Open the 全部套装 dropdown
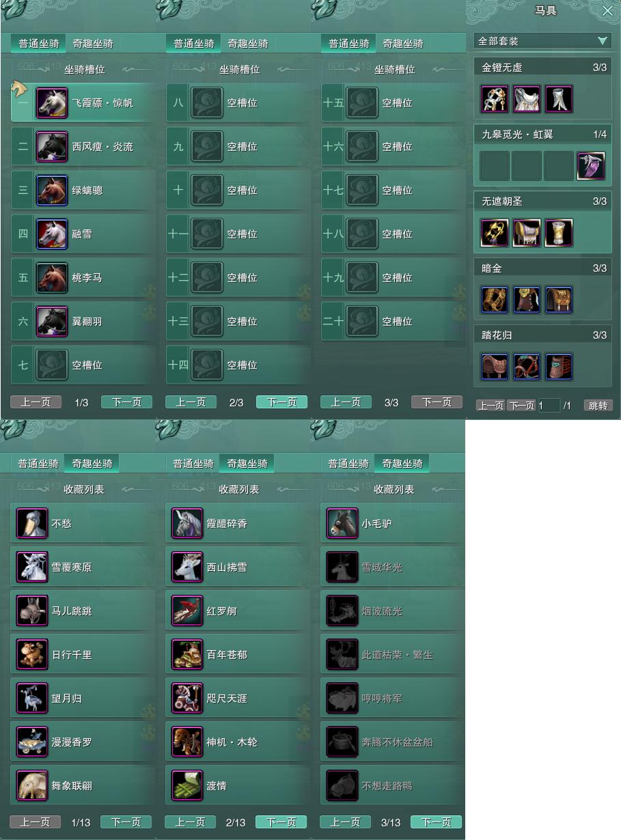Screen dimensions: 621x840 [542, 41]
